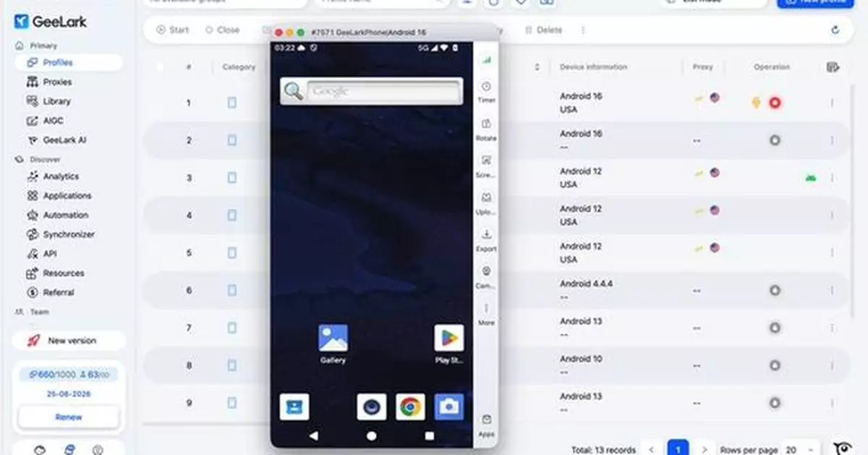The width and height of the screenshot is (868, 455).
Task: Click the Rotate tool in phone sidebar
Action: coord(486,129)
